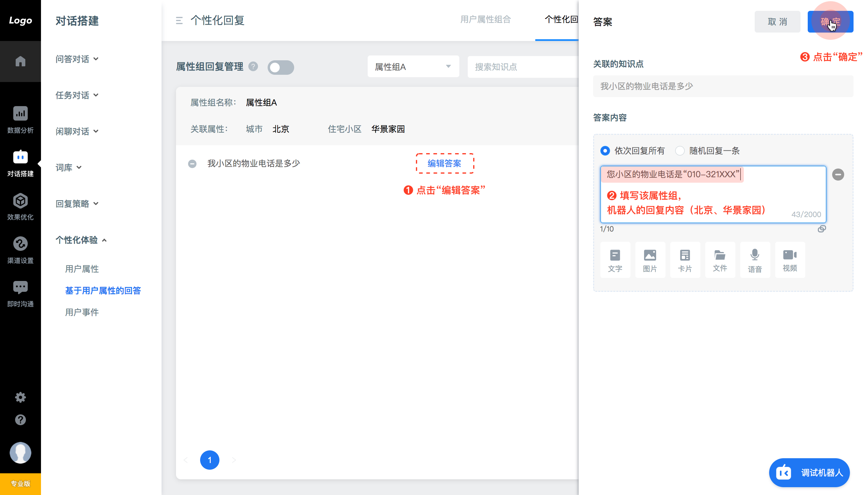Click the Logo at top left
This screenshot has width=868, height=495.
(x=20, y=20)
